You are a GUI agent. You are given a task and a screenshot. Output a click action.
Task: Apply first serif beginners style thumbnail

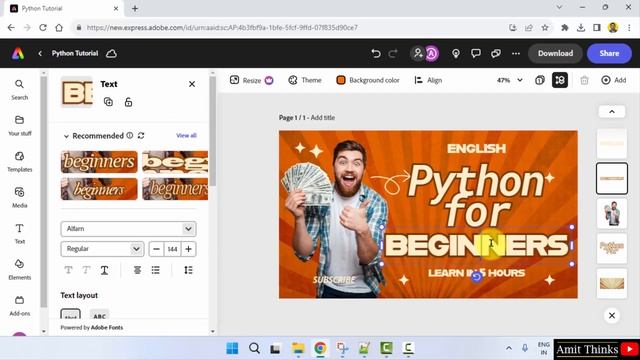click(x=99, y=162)
